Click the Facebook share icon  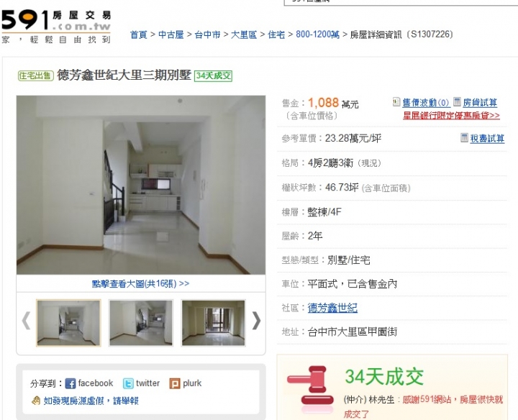point(71,383)
